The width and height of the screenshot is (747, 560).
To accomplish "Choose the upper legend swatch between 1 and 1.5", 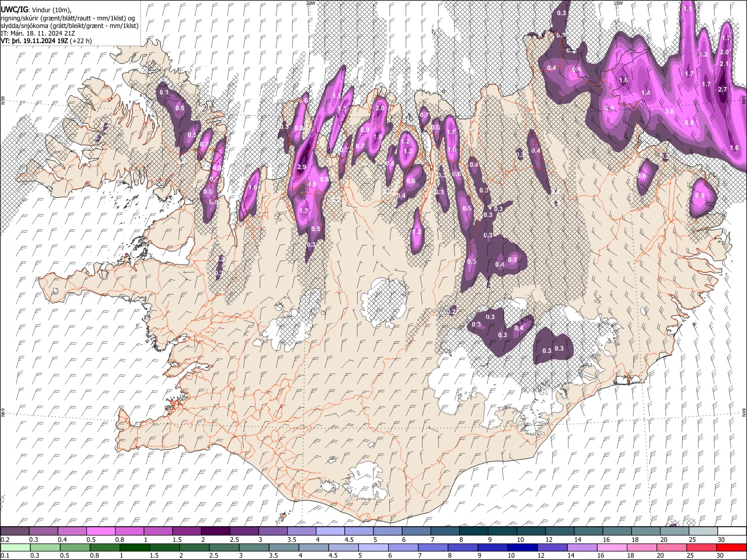I will point(158,531).
